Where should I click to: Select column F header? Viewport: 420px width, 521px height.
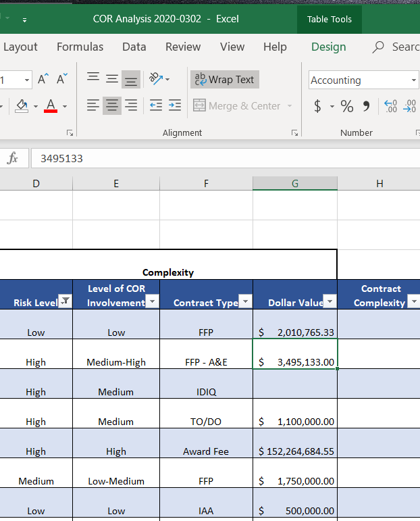click(x=206, y=183)
